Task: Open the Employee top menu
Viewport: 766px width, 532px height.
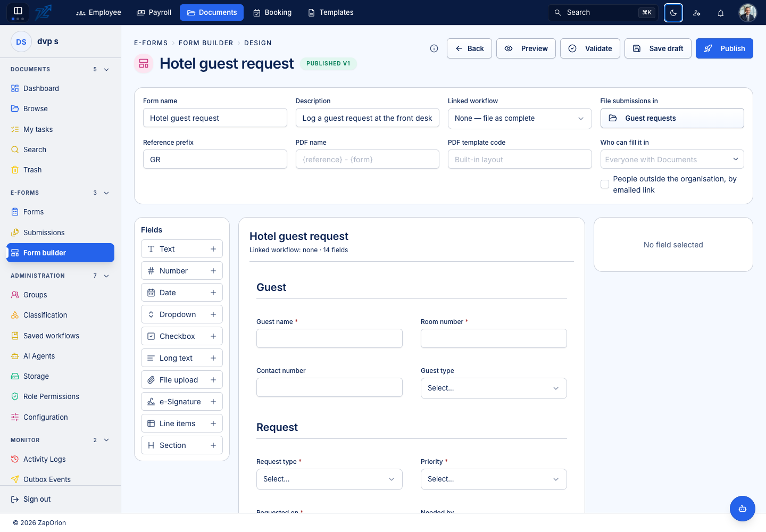Action: [x=99, y=12]
